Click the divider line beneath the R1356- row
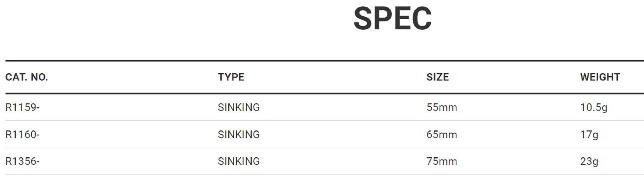Viewport: 644px width, 181px height. click(x=322, y=175)
